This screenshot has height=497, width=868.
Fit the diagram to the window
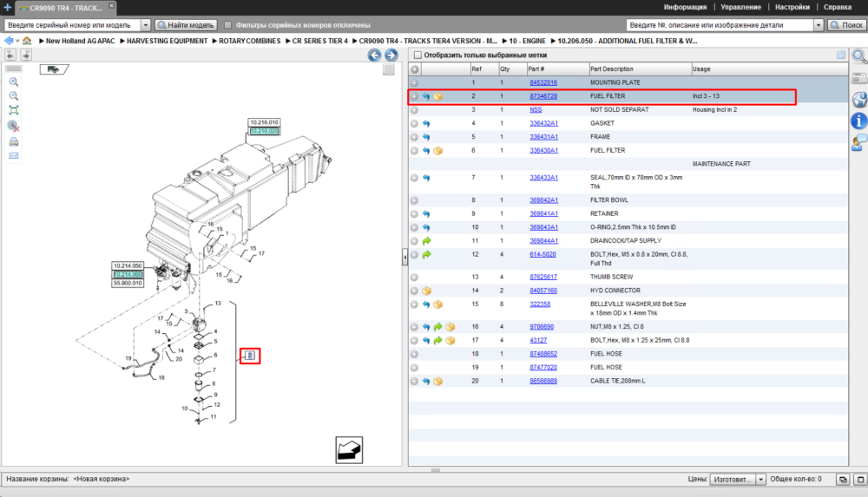(14, 110)
